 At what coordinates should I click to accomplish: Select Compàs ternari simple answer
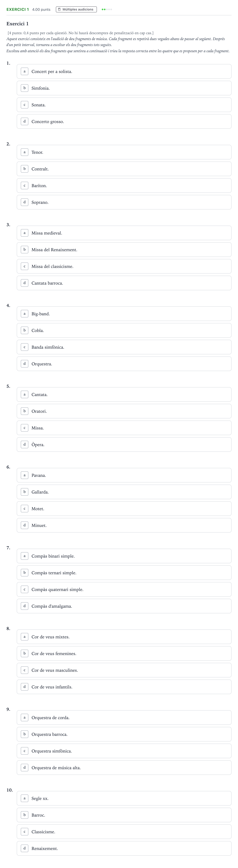click(124, 573)
